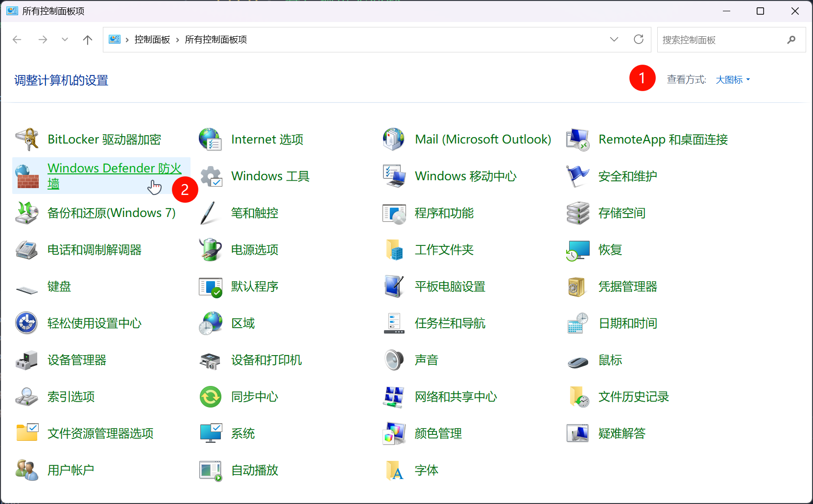
Task: Refresh the control panel view
Action: click(x=639, y=40)
